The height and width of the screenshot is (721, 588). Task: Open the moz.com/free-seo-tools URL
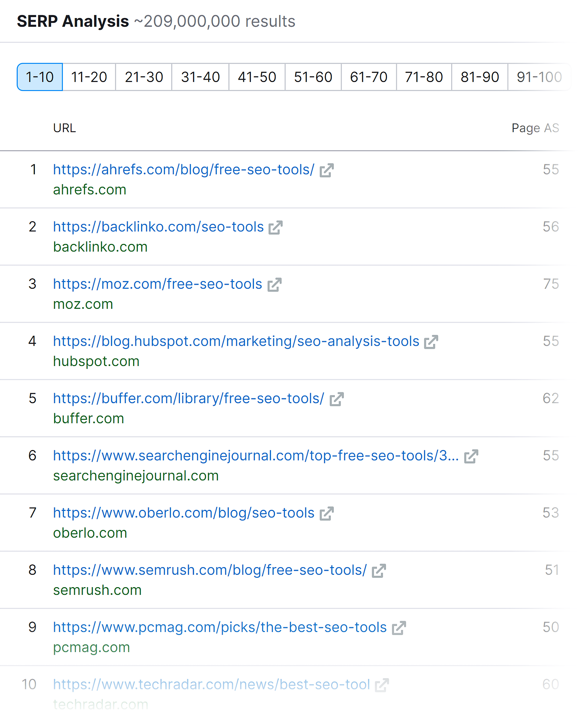tap(158, 284)
